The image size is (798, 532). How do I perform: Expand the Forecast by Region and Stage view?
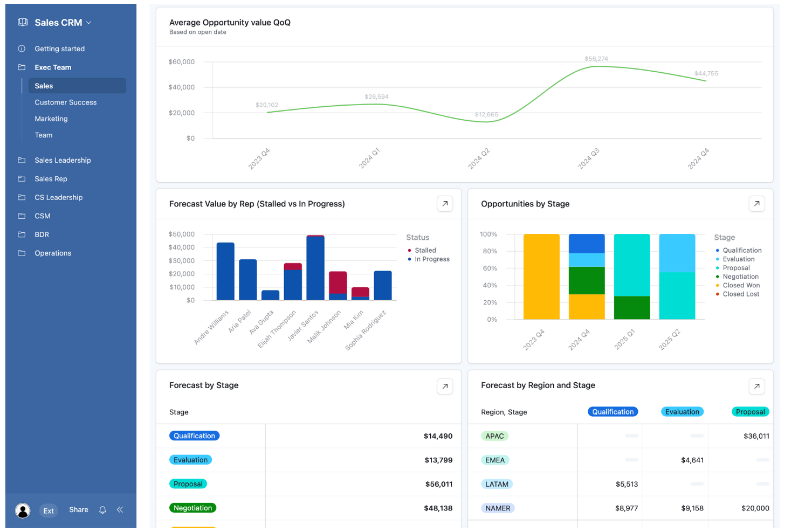756,386
